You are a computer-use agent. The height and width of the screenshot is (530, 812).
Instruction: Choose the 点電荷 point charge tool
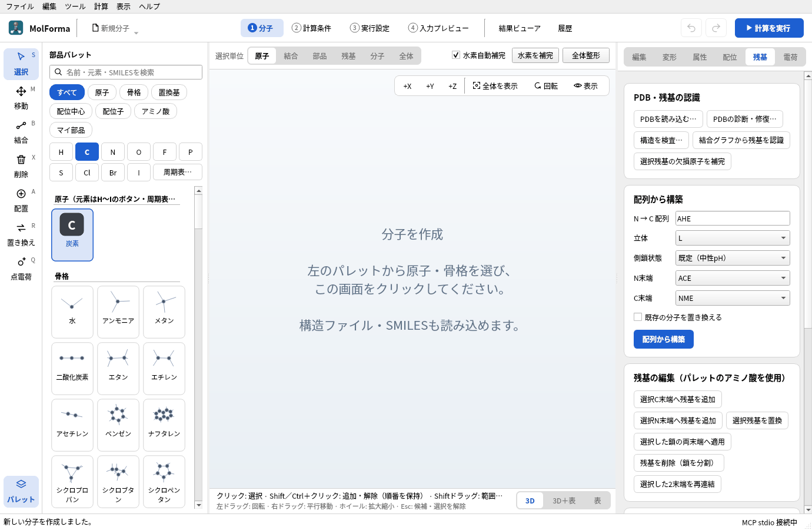[21, 269]
